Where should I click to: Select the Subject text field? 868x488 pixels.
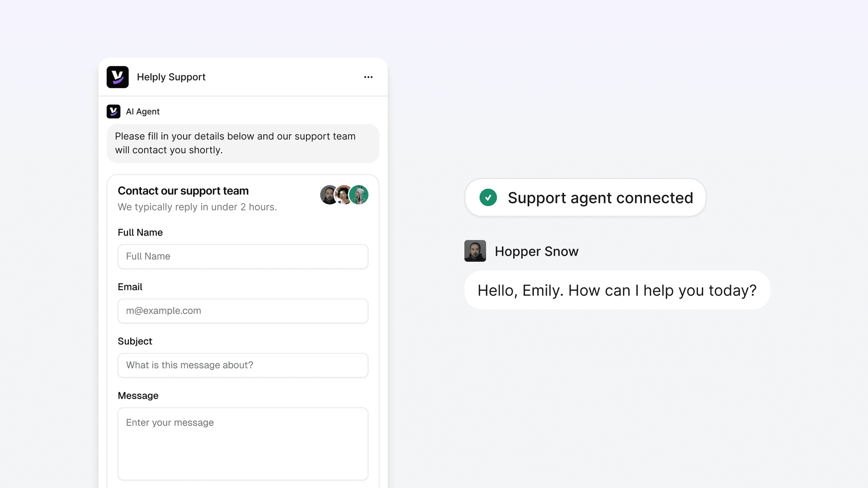point(243,365)
